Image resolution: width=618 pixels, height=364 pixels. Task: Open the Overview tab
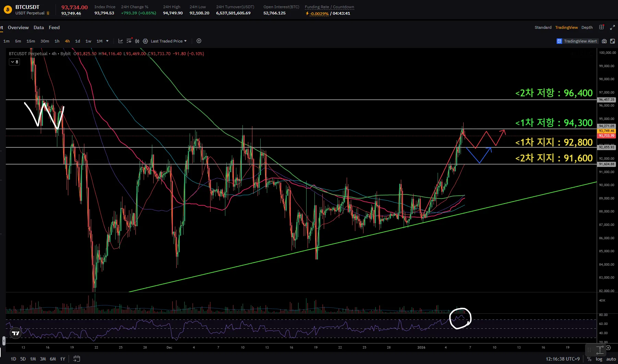18,27
